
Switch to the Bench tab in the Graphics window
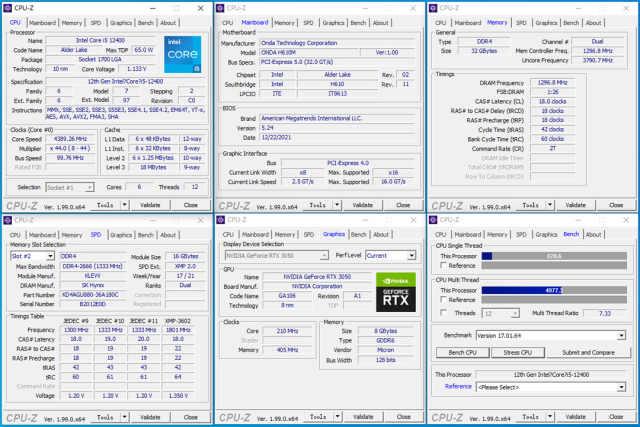pyautogui.click(x=359, y=234)
